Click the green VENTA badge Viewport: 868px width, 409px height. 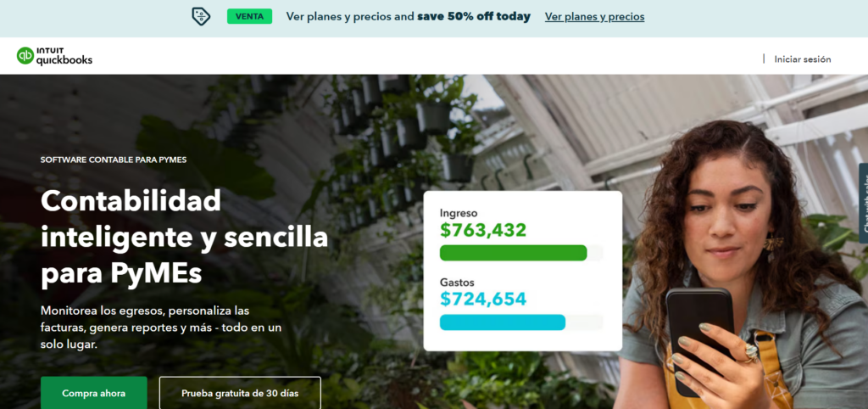pyautogui.click(x=249, y=16)
